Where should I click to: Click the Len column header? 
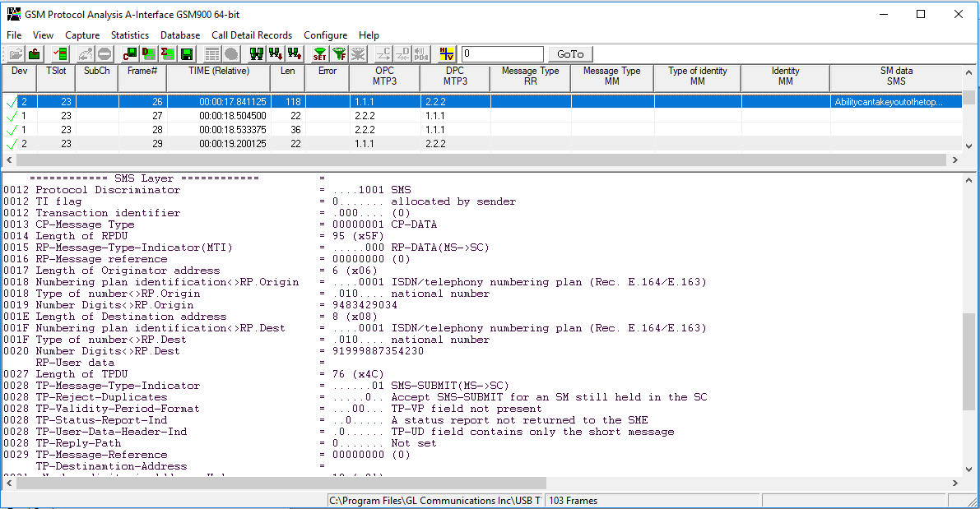[x=287, y=78]
